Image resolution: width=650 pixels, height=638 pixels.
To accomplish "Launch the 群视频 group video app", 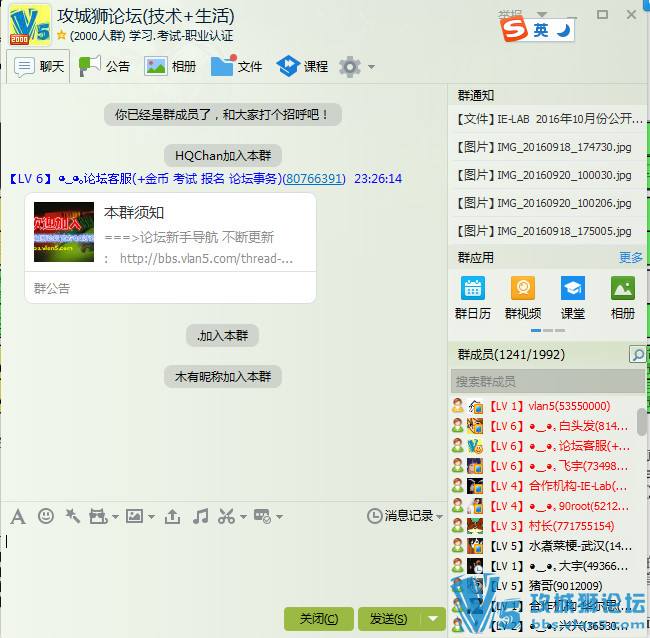I will [522, 298].
